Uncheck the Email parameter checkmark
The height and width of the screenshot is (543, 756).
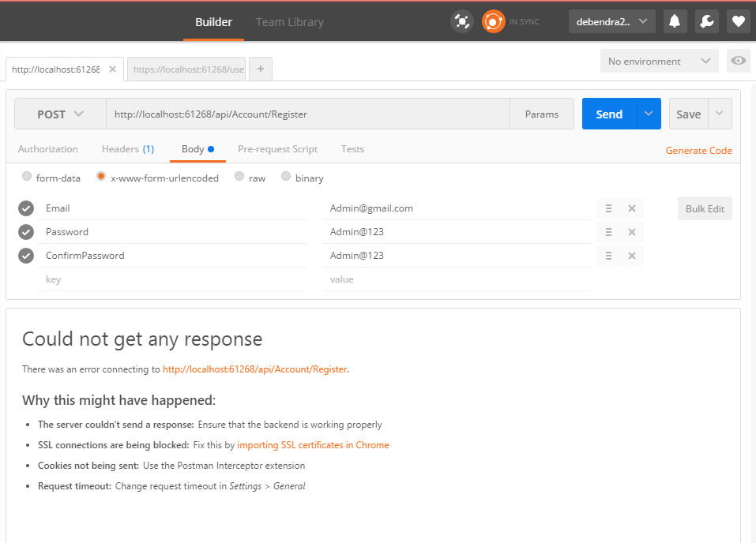(x=26, y=208)
